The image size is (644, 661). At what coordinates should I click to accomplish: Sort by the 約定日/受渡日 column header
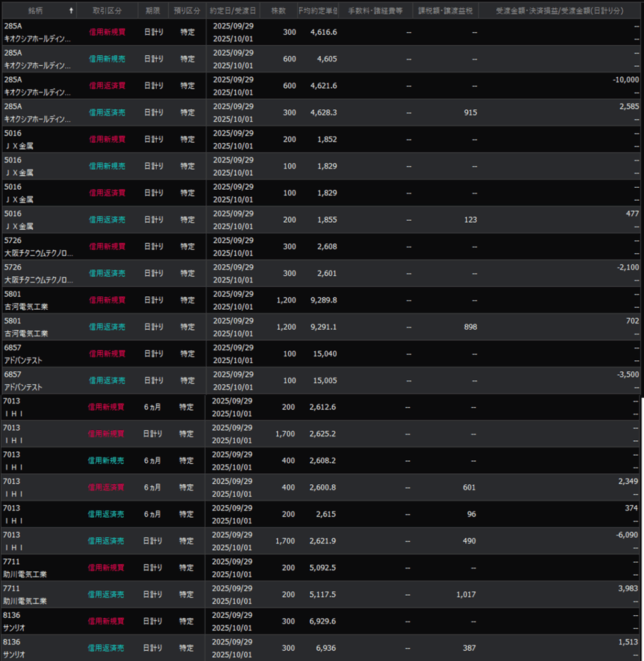(x=233, y=11)
